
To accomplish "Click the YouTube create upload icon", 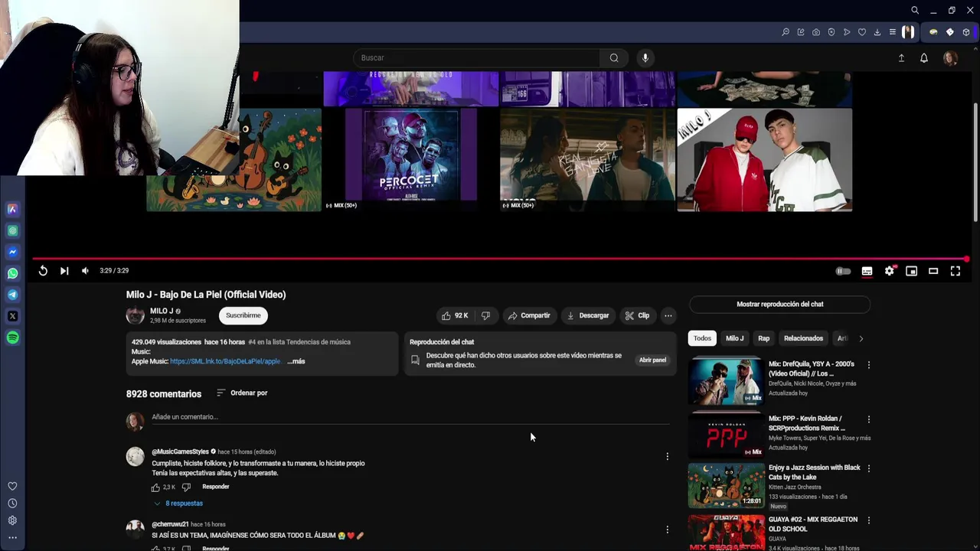I will point(901,58).
